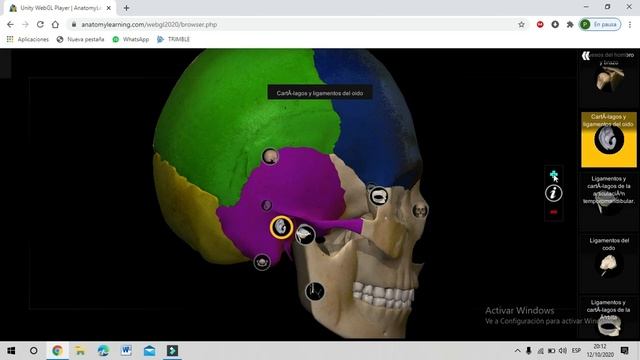
Task: Select the Unity WebGL Player tab
Action: (x=60, y=8)
